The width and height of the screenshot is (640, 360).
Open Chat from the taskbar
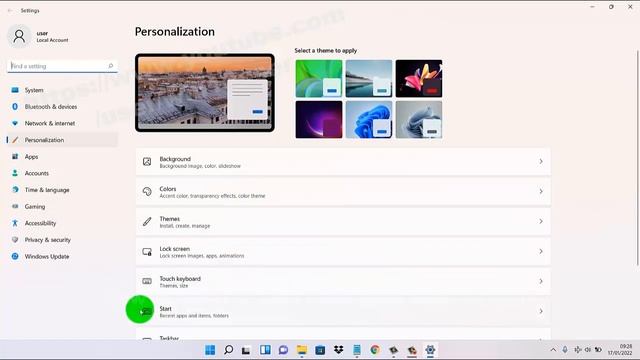pyautogui.click(x=283, y=350)
